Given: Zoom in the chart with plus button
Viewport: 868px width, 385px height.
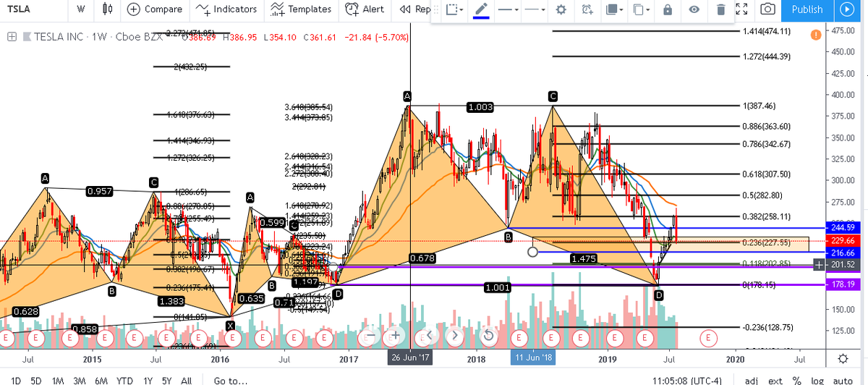Looking at the screenshot, I should pyautogui.click(x=396, y=335).
